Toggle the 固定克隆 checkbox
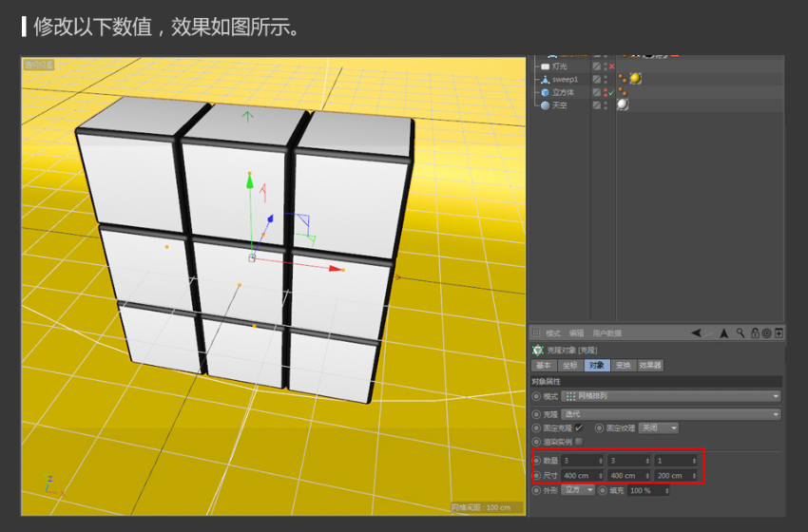 579,427
